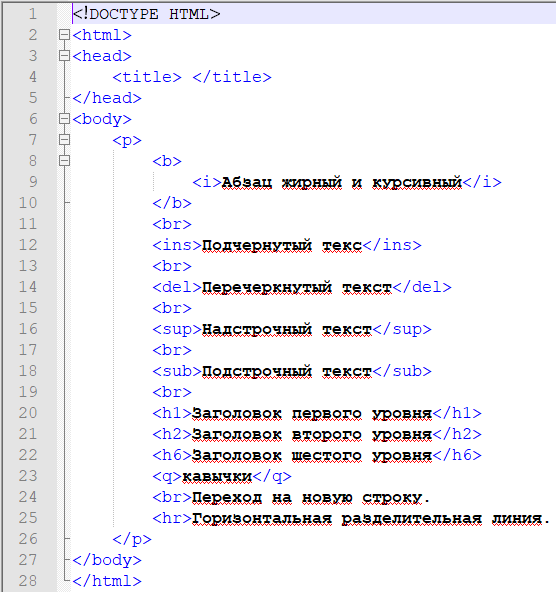Click the closing html tag
The height and width of the screenshot is (592, 556).
point(107,581)
